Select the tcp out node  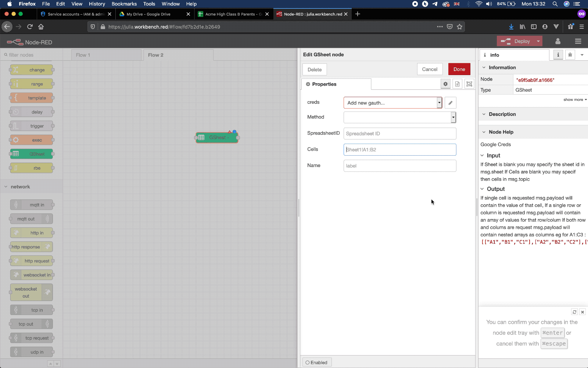[32, 324]
